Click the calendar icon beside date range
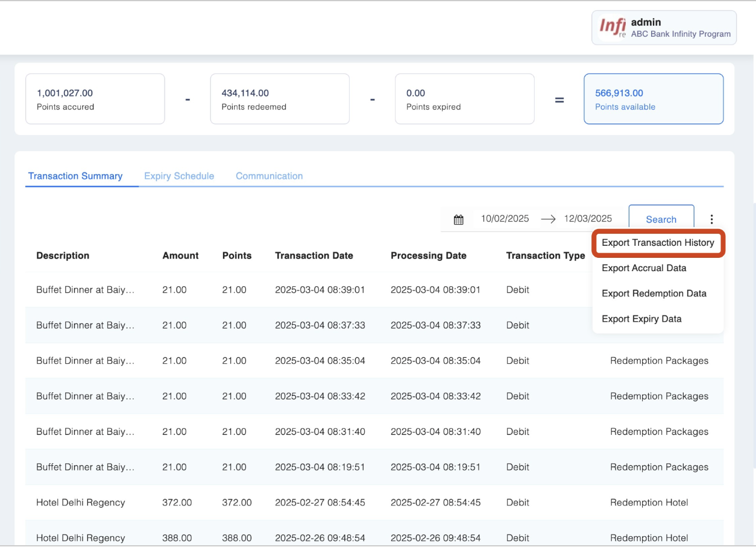756x547 pixels. pos(459,220)
